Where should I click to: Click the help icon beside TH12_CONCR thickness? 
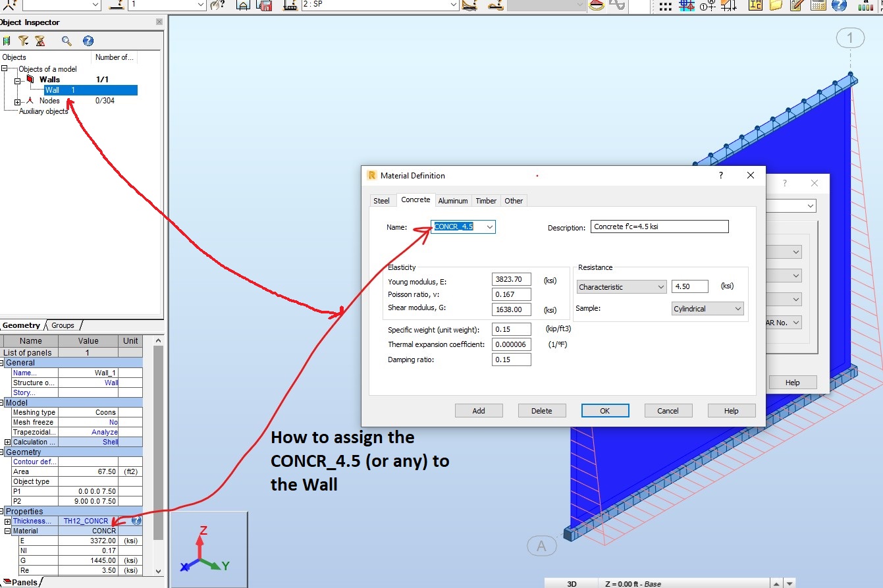[136, 521]
